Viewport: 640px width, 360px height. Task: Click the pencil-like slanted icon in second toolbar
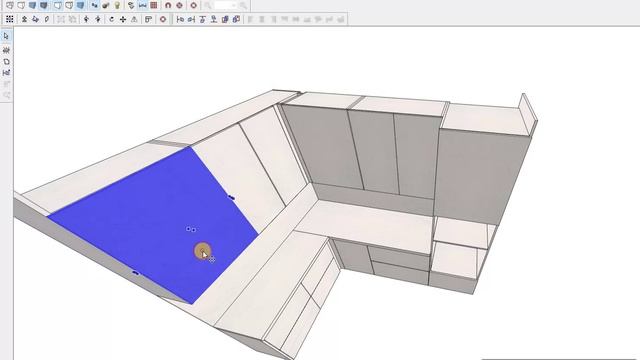[47, 19]
